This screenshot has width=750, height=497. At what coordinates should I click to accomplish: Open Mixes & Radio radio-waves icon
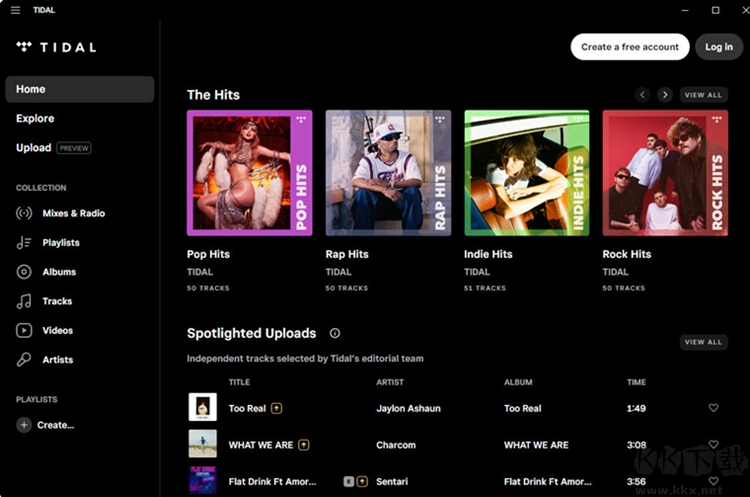tap(24, 213)
